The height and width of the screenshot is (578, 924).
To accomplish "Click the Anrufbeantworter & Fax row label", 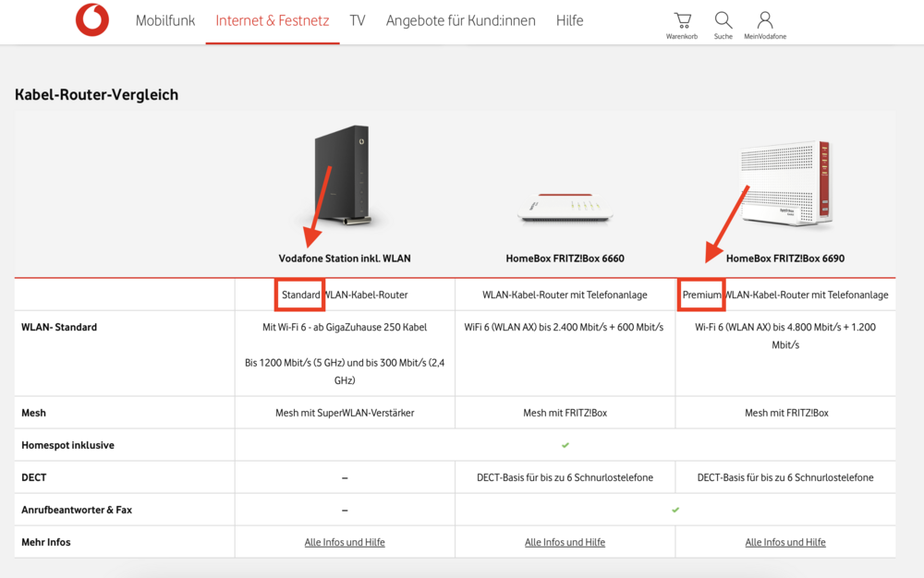I will [77, 511].
